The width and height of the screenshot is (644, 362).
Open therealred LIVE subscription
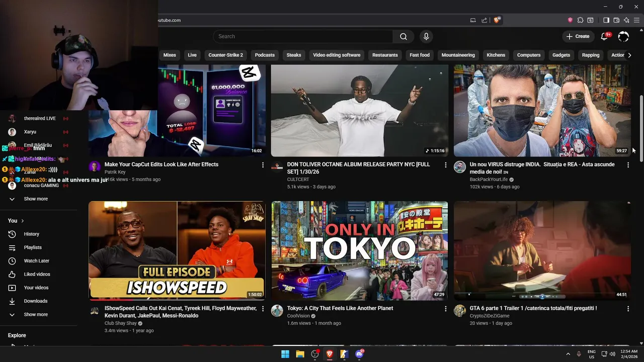(39, 118)
